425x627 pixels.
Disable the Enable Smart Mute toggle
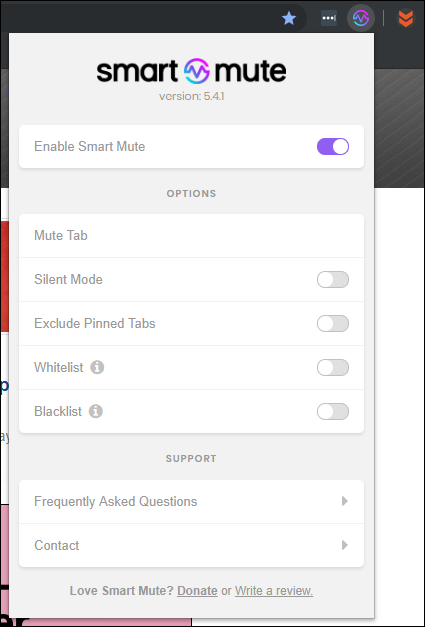click(333, 146)
